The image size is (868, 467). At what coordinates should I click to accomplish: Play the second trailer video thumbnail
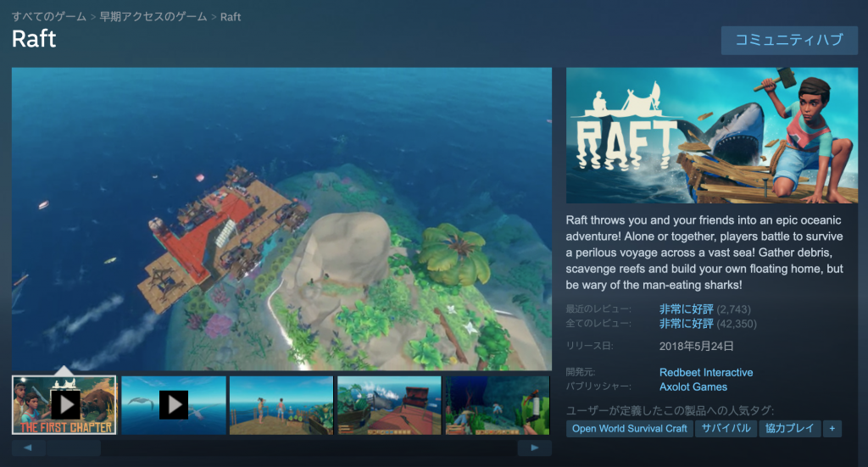[x=173, y=405]
